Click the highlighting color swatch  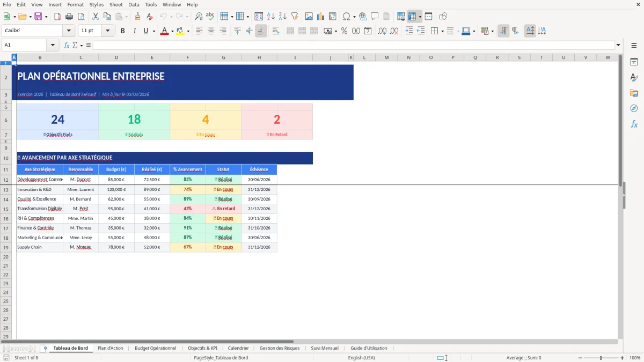pos(180,31)
